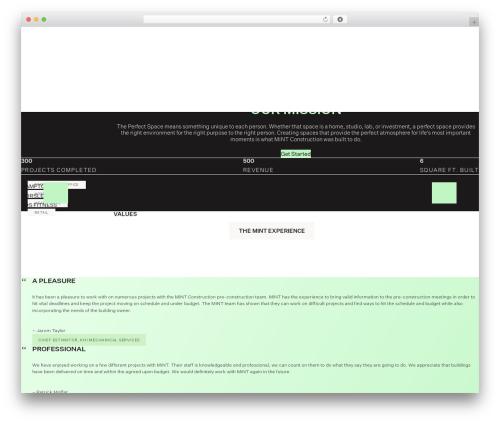500x423 pixels.
Task: Open THE MINT EXPERIENCE button
Action: (272, 231)
